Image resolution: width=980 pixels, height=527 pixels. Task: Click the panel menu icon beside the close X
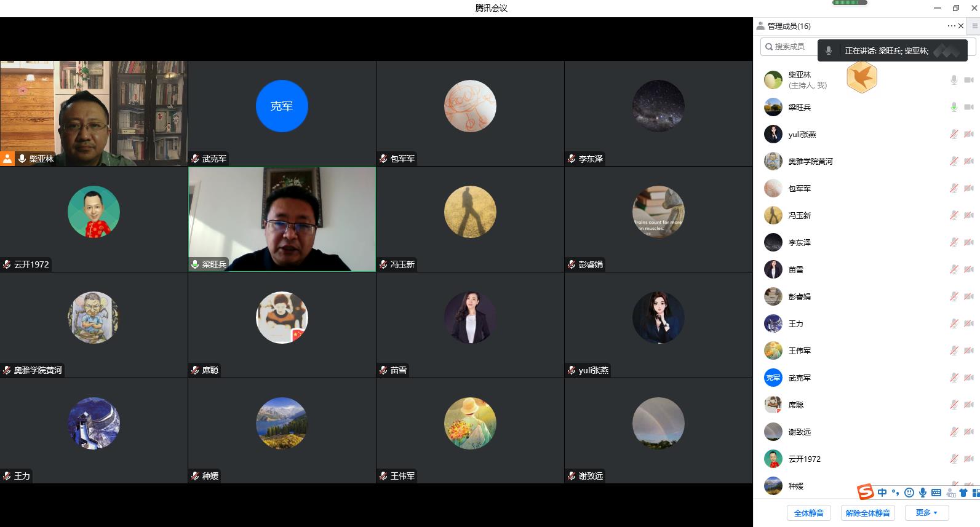(974, 26)
